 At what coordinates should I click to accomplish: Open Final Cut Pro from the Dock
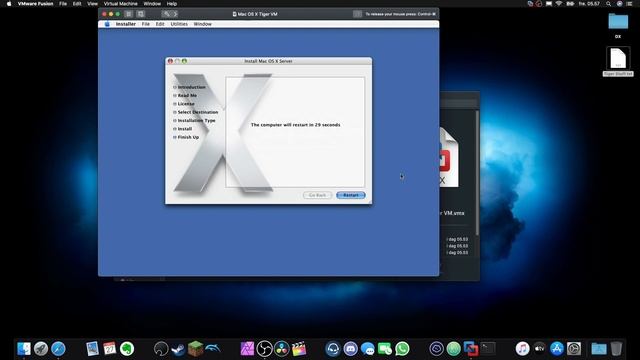299,349
